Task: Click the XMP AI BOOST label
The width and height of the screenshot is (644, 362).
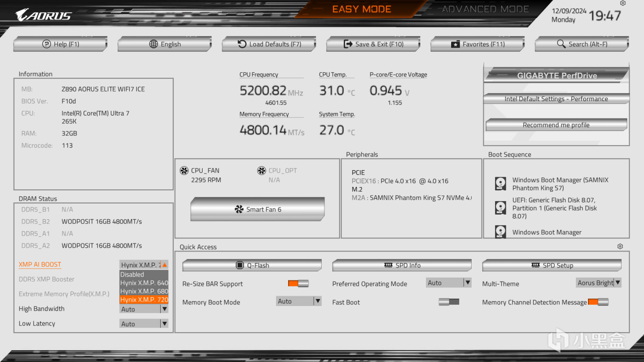Action: (x=40, y=265)
